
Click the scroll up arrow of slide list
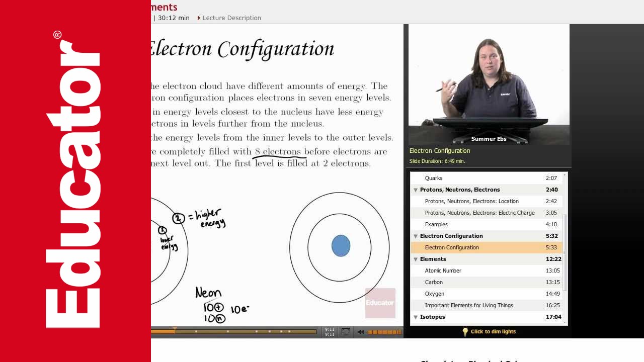pyautogui.click(x=565, y=175)
